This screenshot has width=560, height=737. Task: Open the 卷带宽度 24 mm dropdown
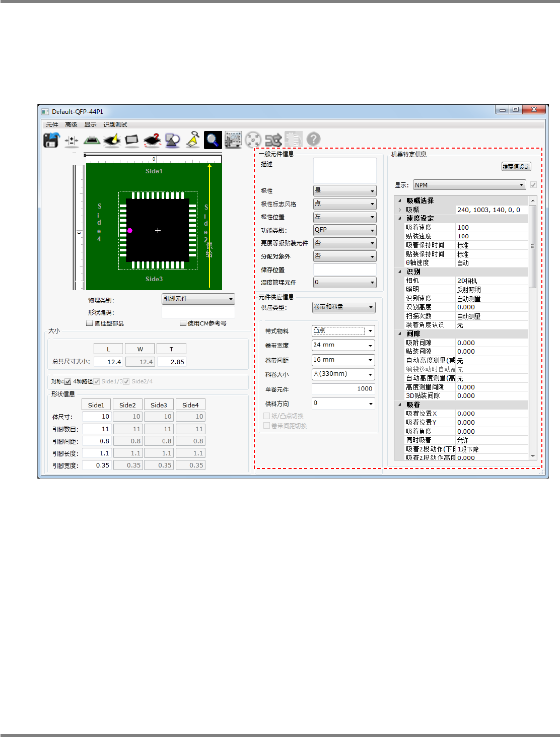343,346
